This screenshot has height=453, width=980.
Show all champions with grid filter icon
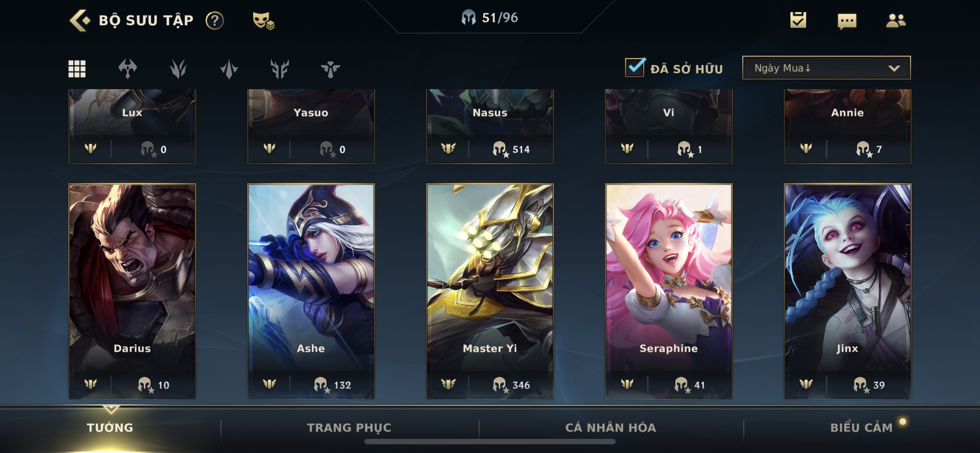click(x=77, y=69)
